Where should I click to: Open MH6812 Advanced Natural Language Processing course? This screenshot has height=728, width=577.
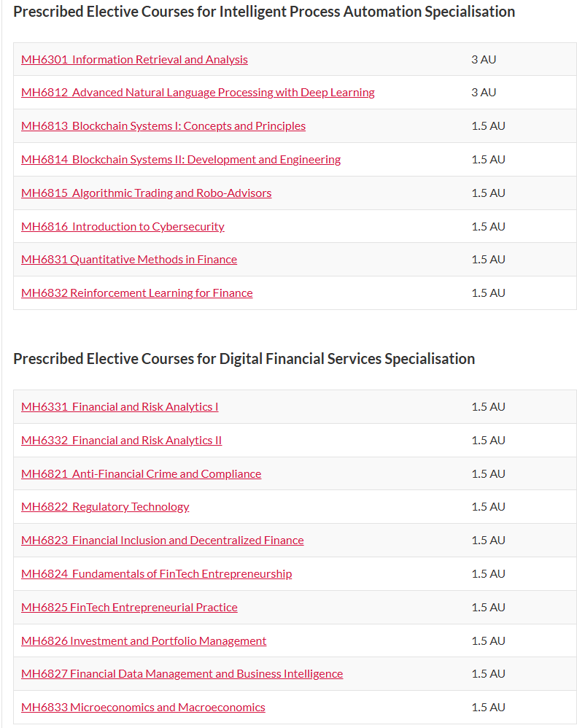point(198,93)
